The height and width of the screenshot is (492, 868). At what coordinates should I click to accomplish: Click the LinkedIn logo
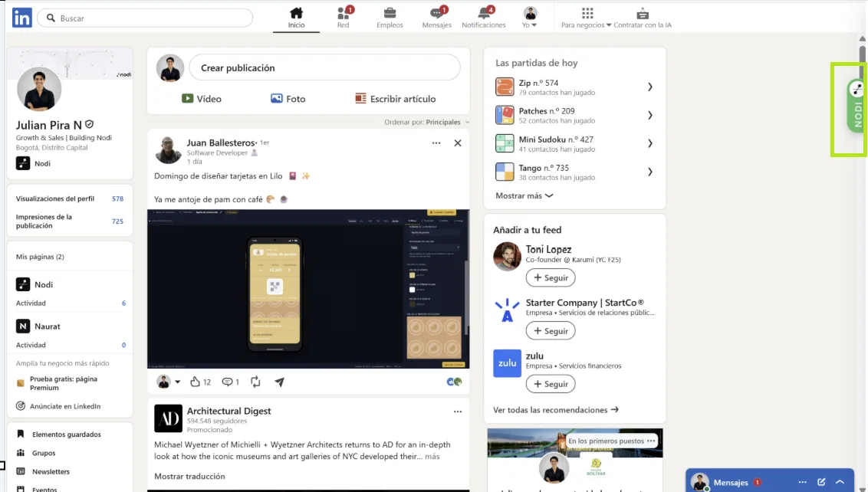pos(22,18)
